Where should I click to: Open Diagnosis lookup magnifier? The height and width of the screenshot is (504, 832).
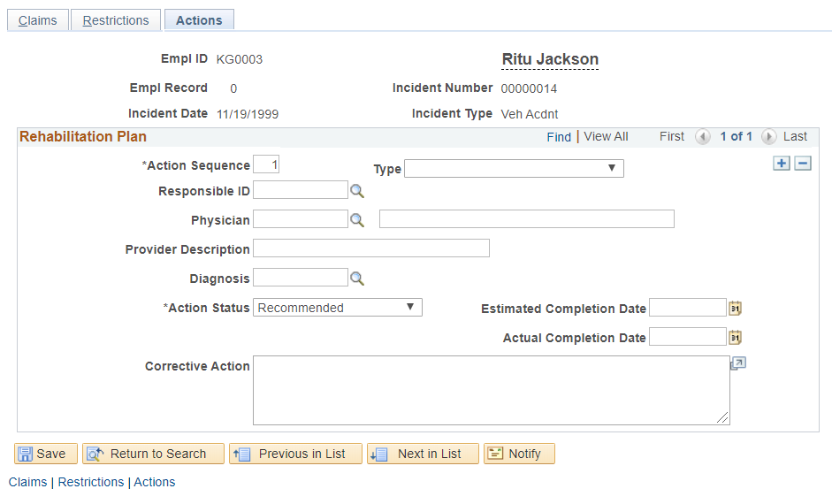(x=357, y=279)
